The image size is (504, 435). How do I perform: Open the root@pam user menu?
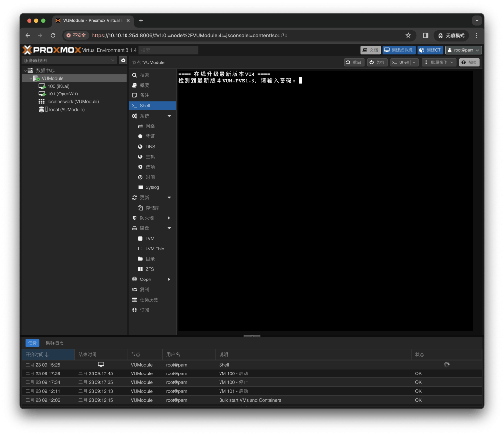point(463,50)
